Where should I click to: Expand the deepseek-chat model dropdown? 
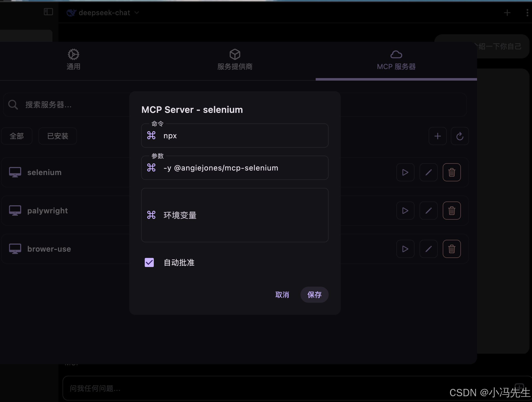(x=137, y=13)
